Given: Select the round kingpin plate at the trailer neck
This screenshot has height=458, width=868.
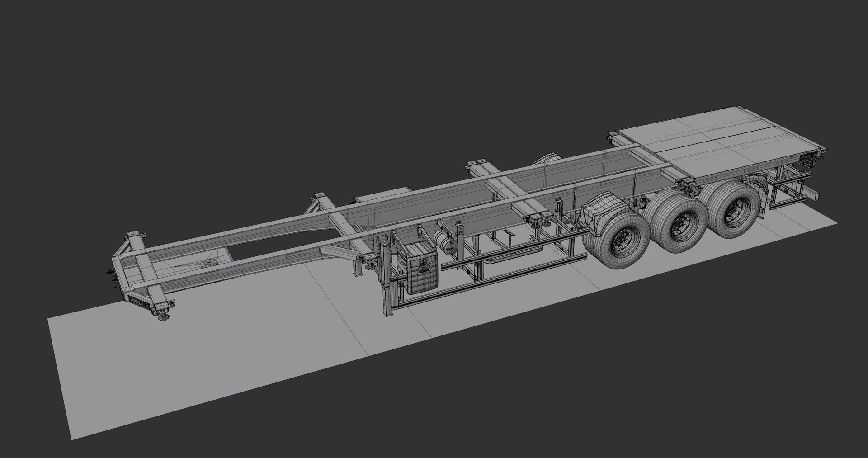Looking at the screenshot, I should tap(209, 263).
